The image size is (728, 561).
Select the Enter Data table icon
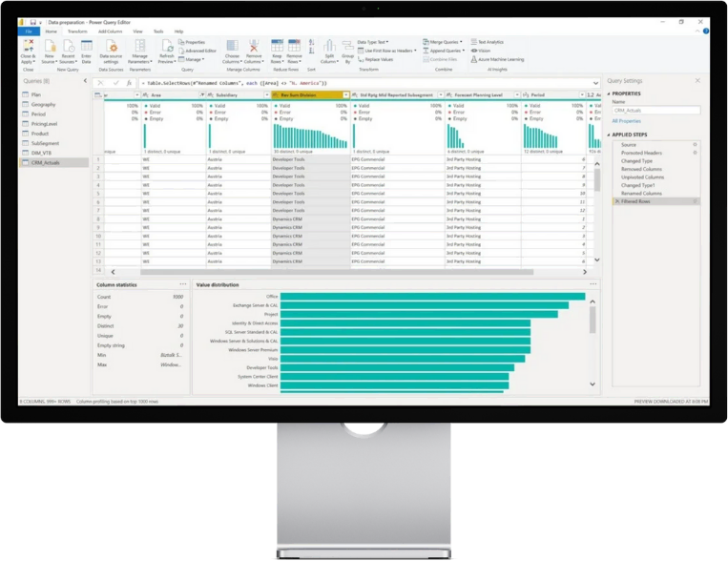pyautogui.click(x=87, y=46)
